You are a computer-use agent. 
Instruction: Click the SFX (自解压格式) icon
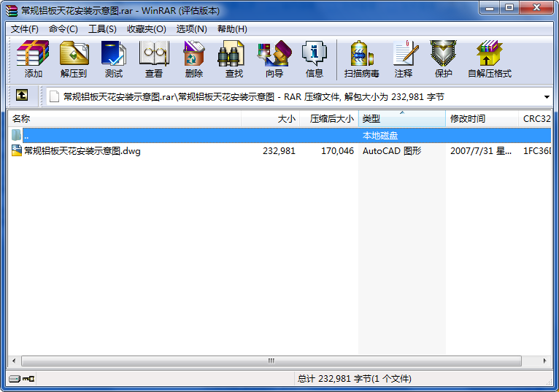coord(490,59)
